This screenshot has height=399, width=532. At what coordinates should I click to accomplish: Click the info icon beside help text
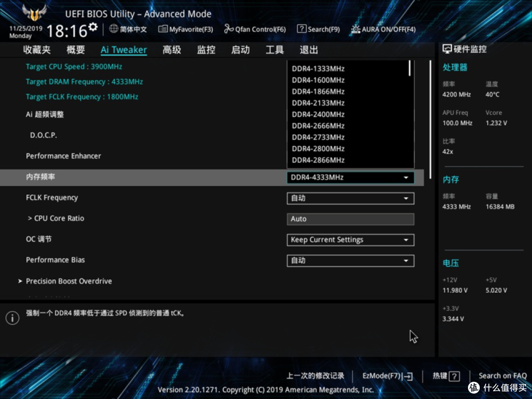(12, 318)
